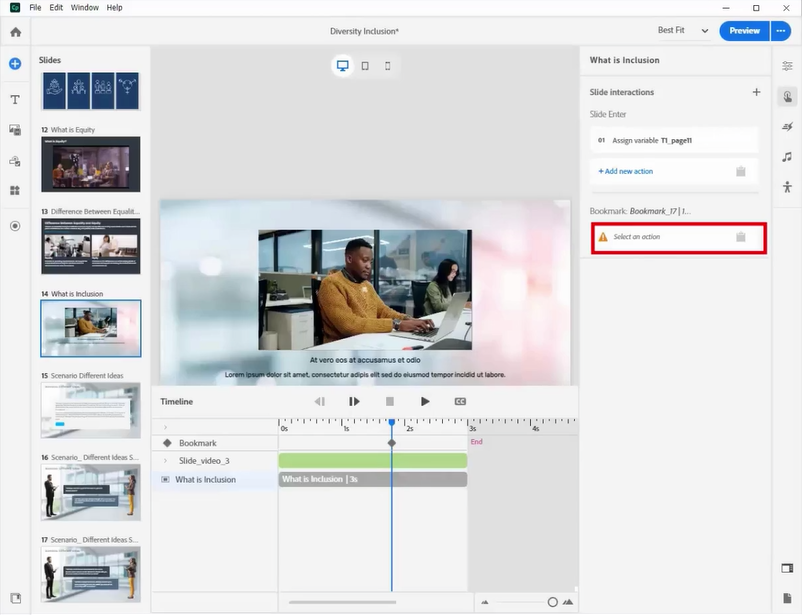Expand the top timeline chevron row
Screen dimensions: 802x615
click(165, 427)
